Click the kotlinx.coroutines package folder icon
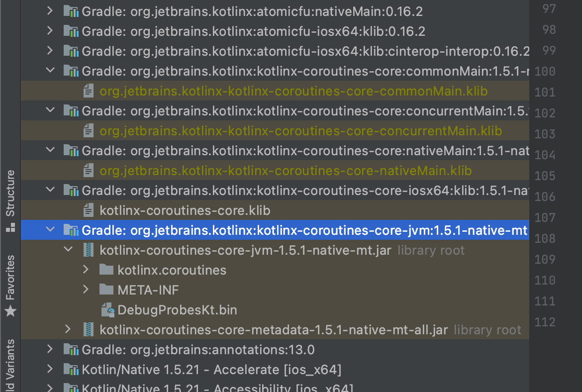The image size is (582, 392). click(x=106, y=270)
